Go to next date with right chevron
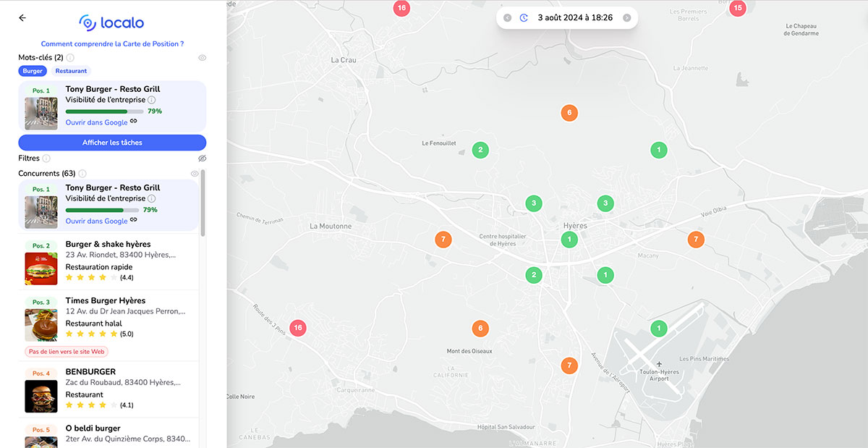This screenshot has height=448, width=868. 626,18
